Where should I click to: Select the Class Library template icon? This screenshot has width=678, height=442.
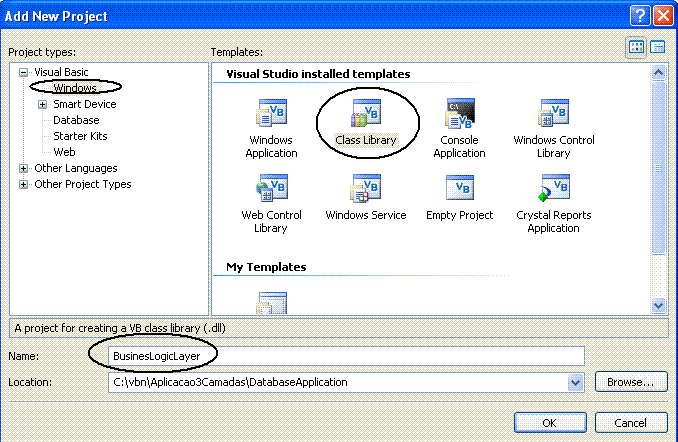[366, 113]
